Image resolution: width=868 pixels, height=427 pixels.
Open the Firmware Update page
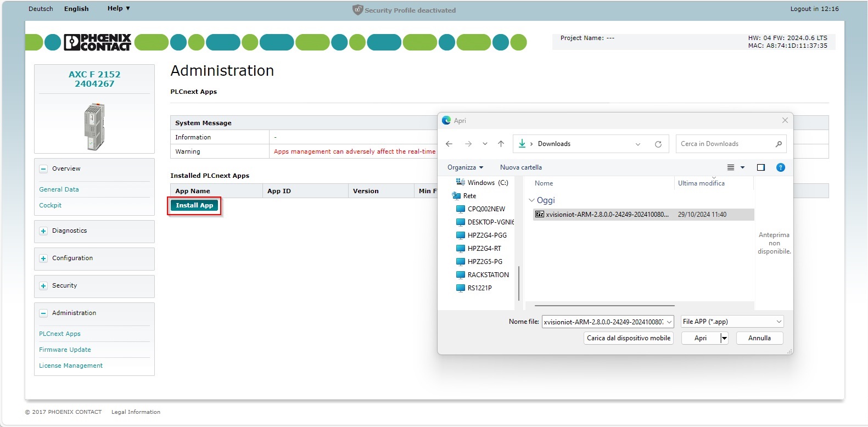coord(65,350)
